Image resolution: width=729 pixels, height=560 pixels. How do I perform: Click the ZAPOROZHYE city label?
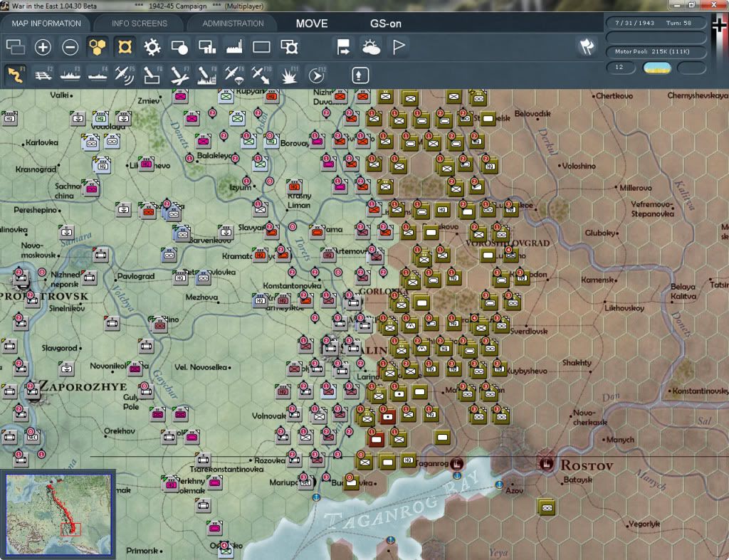(83, 386)
